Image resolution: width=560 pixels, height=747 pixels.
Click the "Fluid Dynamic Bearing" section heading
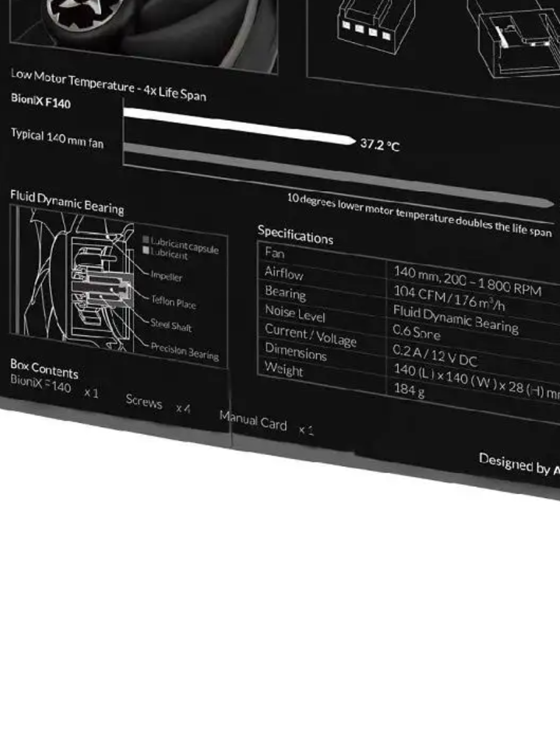[67, 202]
